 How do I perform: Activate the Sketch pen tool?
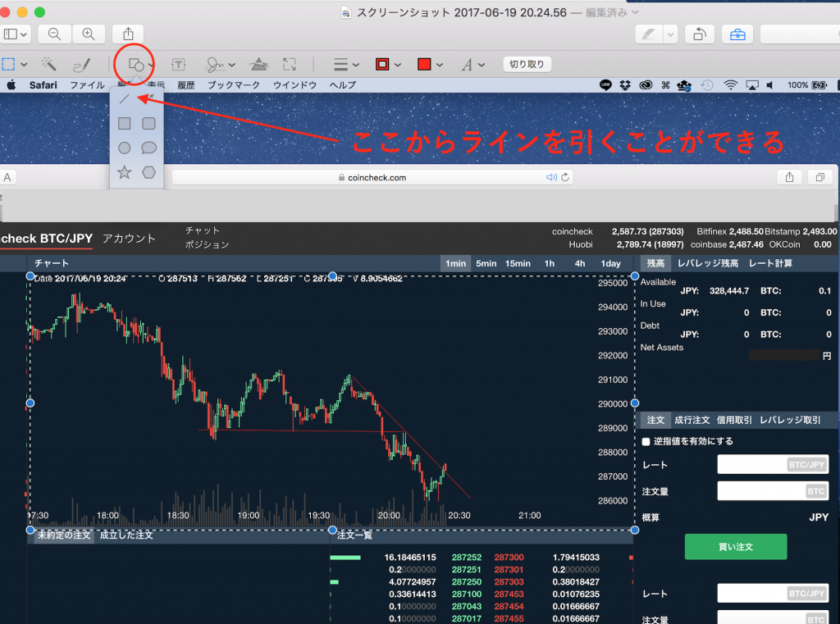pos(81,64)
